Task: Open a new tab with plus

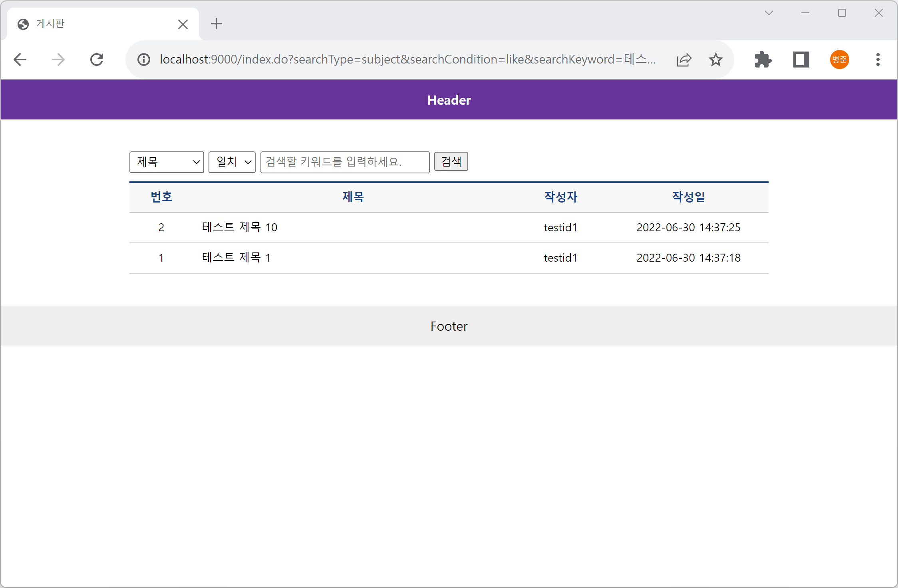Action: 217,24
